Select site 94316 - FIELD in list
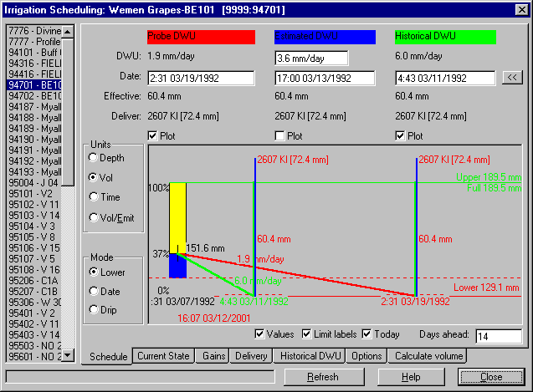The height and width of the screenshot is (392, 533). tap(34, 64)
